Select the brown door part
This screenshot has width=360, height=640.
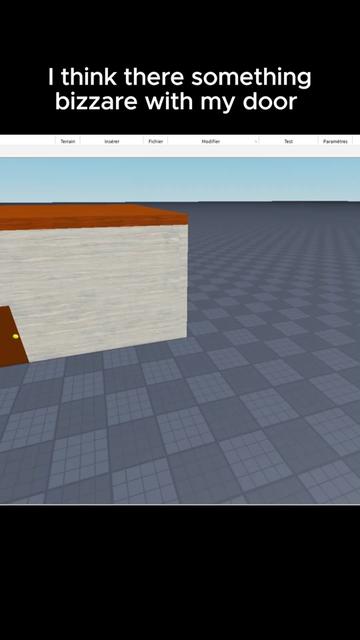tap(10, 337)
